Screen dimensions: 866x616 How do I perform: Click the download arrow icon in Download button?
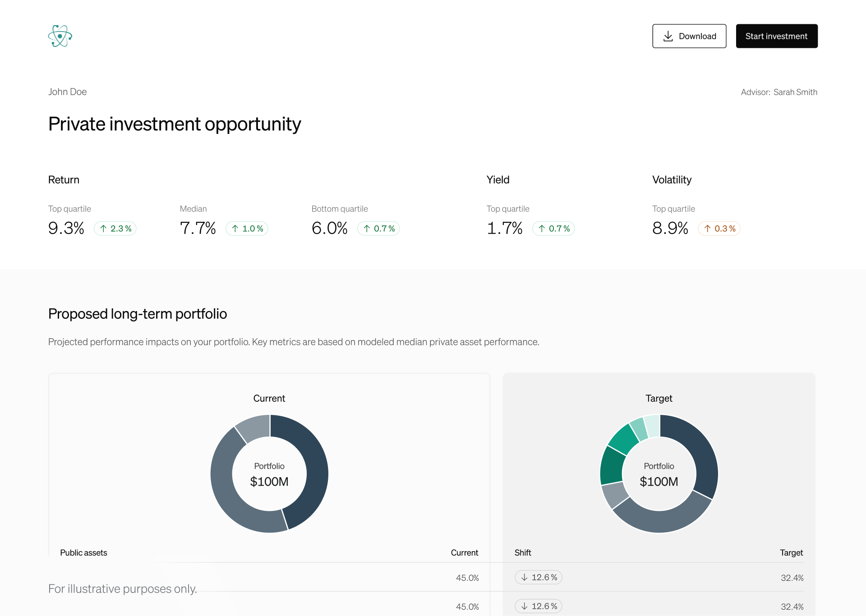click(x=668, y=36)
